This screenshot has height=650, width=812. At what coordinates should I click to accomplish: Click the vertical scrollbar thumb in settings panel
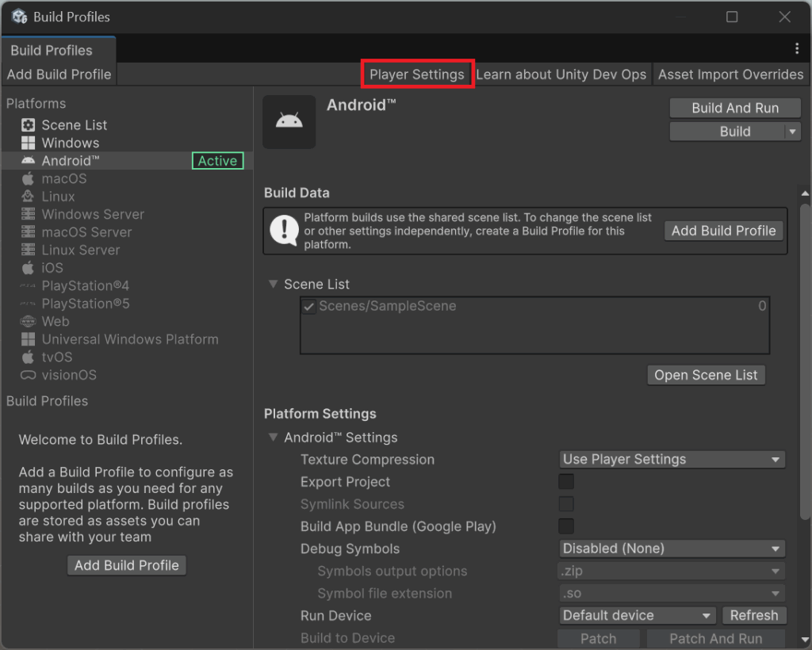pos(805,361)
